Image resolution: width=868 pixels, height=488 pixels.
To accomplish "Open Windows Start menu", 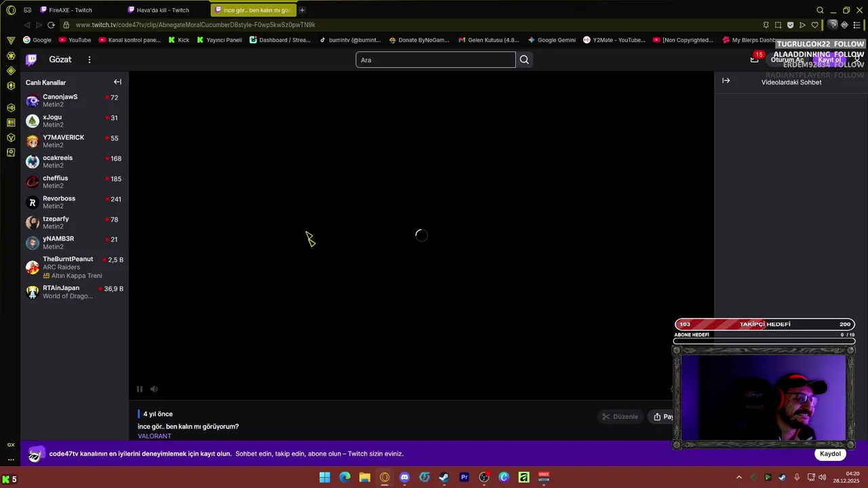I will [x=325, y=477].
